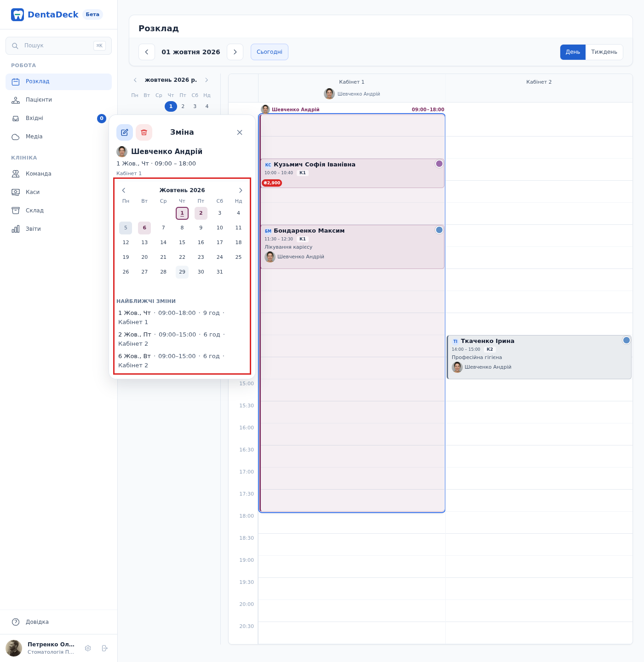Click the Сьогодні button

[270, 52]
